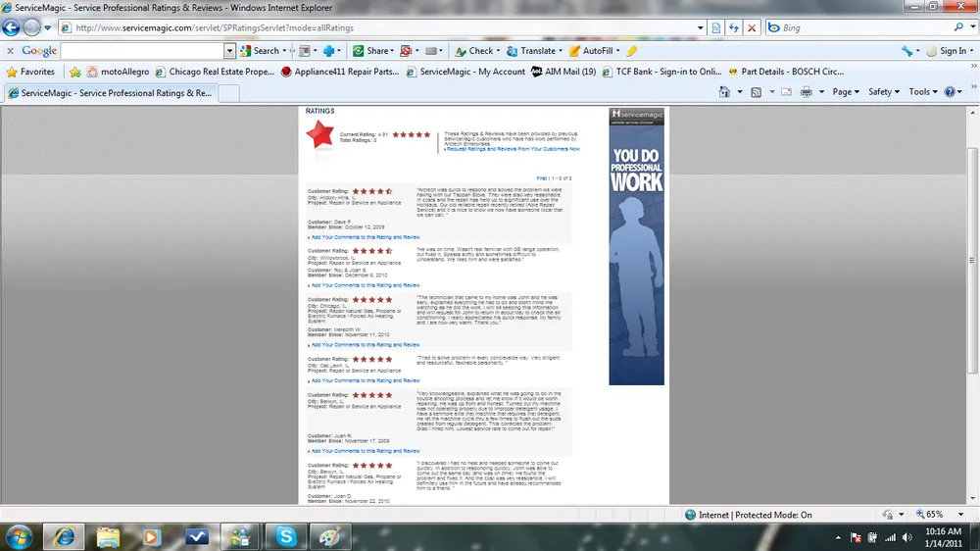Close the Google toolbar with X
980x551 pixels.
tap(10, 51)
